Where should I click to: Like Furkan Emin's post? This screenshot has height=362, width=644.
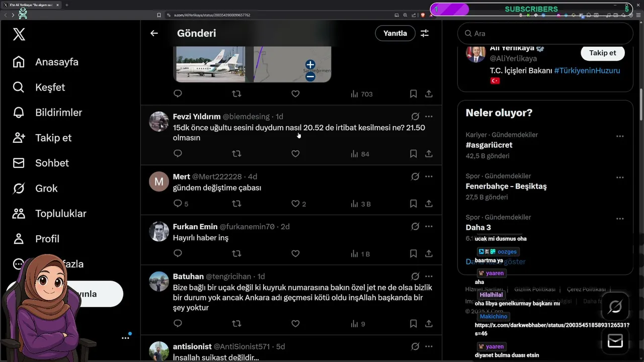point(295,253)
